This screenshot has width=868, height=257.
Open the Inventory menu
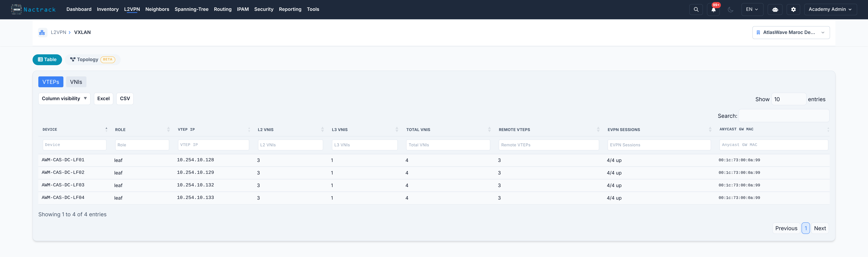click(107, 10)
